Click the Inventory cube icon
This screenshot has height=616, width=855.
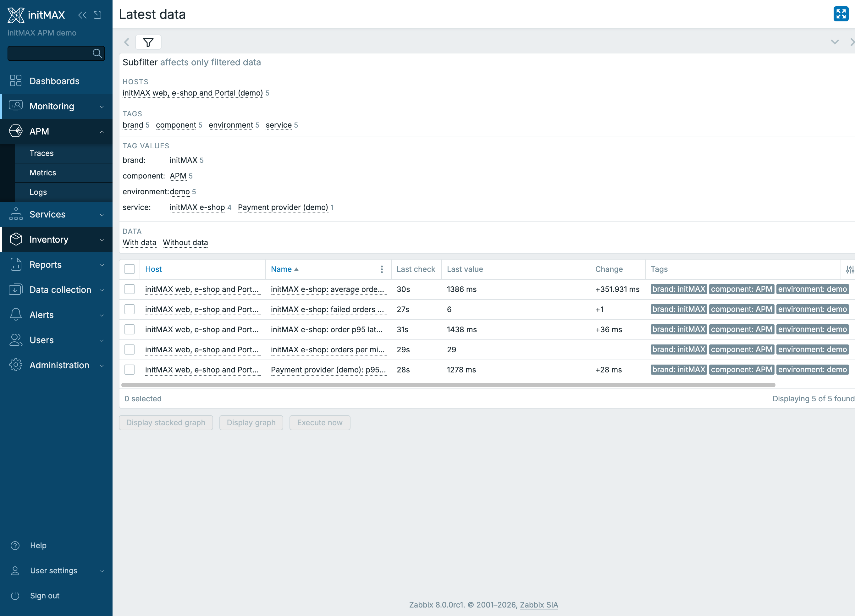pyautogui.click(x=15, y=239)
